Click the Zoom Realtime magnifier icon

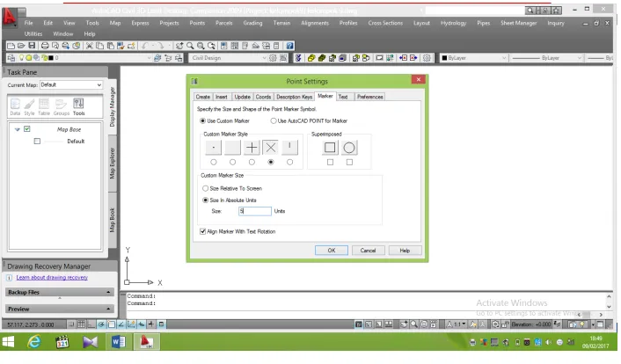click(190, 46)
